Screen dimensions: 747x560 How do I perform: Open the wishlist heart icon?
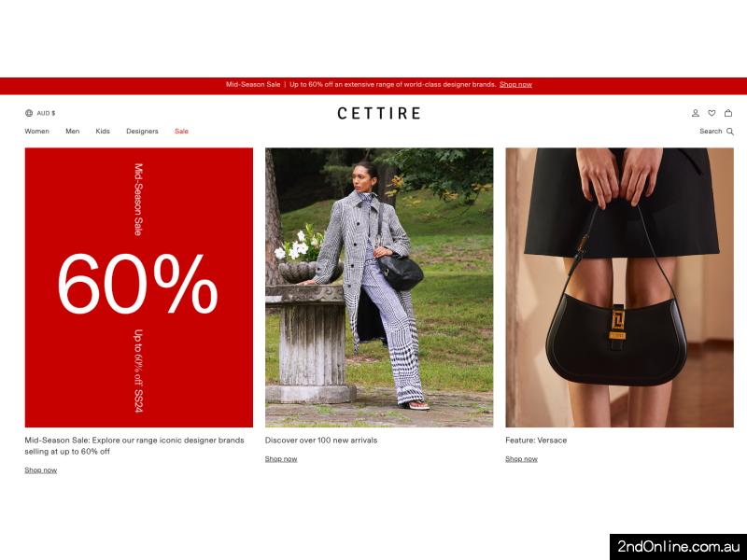(712, 113)
